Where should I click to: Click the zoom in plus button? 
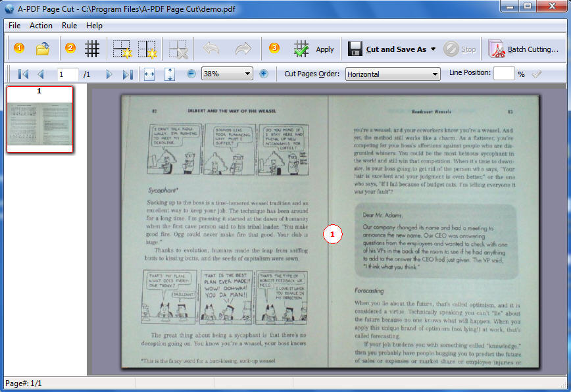tap(264, 74)
